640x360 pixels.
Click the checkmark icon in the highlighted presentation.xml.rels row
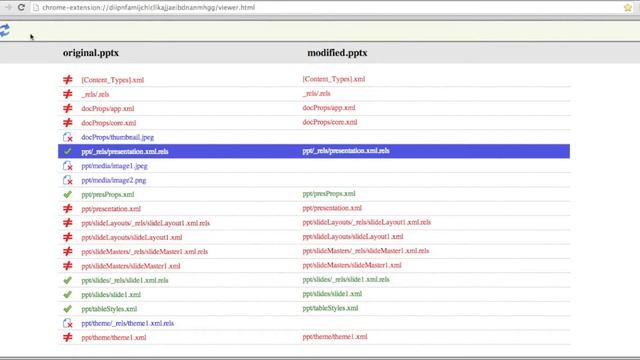pos(68,151)
